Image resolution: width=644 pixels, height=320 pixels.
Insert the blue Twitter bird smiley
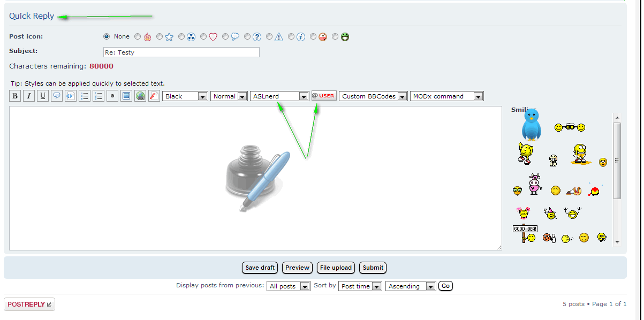tap(531, 124)
